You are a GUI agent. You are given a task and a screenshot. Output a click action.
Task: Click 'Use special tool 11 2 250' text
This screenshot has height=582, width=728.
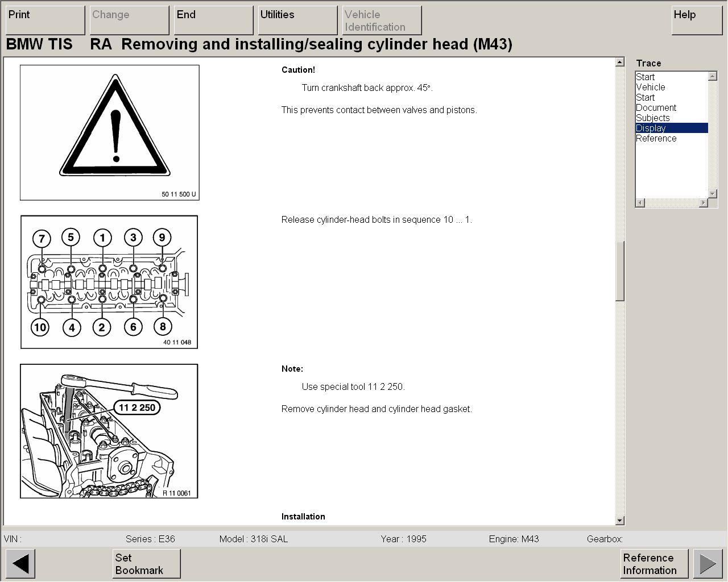click(353, 387)
